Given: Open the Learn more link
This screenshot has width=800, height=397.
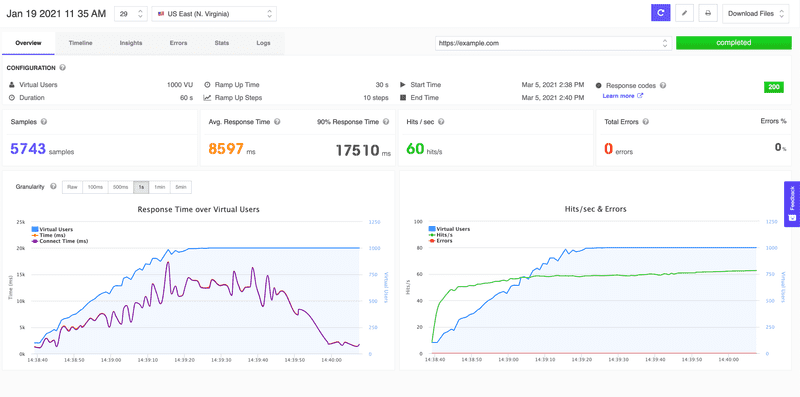Looking at the screenshot, I should click(622, 96).
